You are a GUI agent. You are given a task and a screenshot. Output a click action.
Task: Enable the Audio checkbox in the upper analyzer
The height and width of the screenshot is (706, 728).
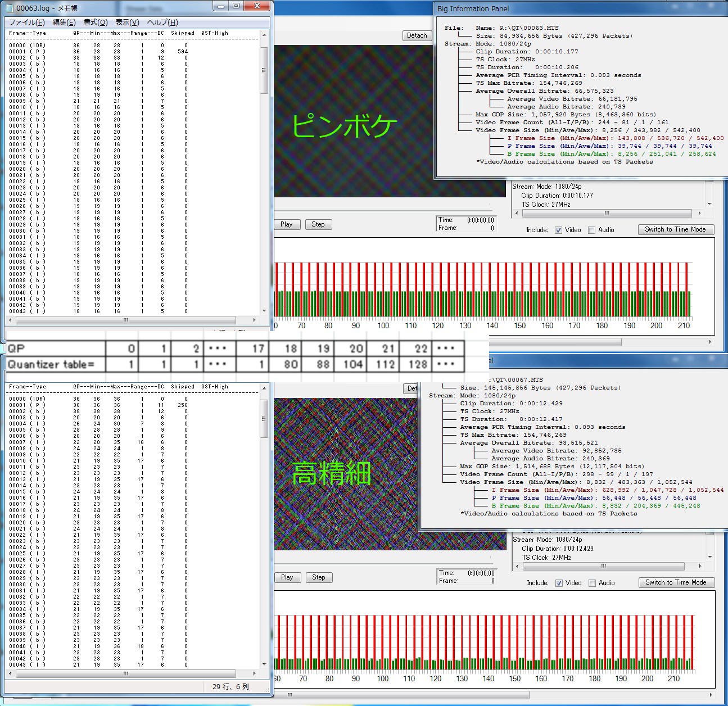(591, 230)
